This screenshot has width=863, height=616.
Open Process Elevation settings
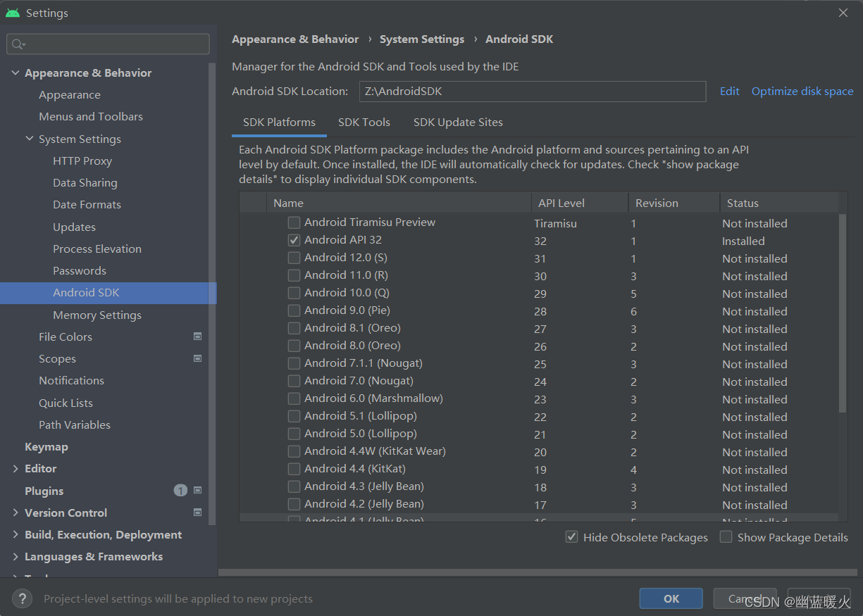point(97,249)
